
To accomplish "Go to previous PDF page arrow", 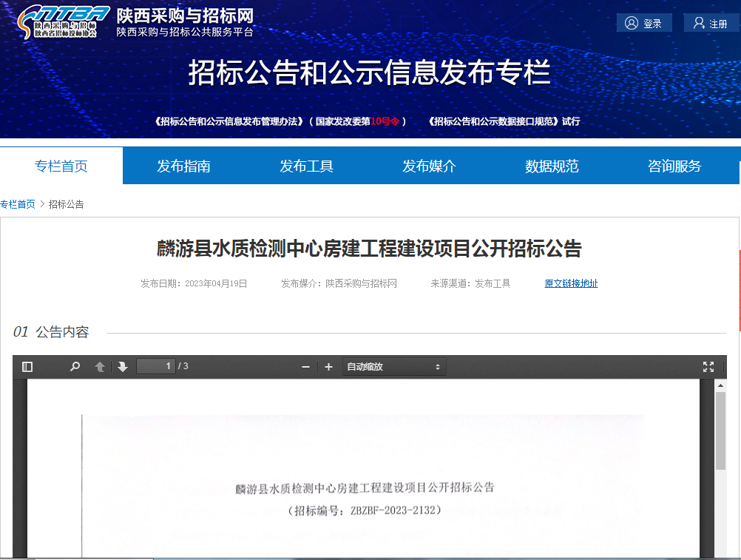I will (x=100, y=367).
